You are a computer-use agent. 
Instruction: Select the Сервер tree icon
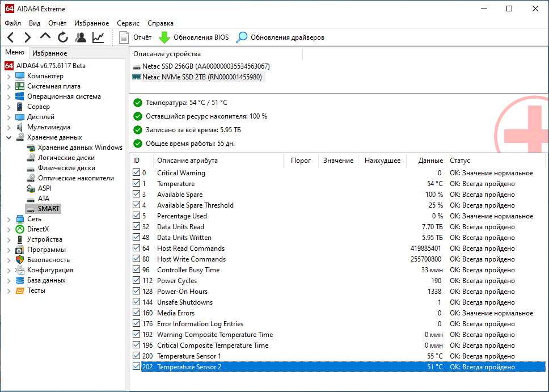pyautogui.click(x=20, y=107)
